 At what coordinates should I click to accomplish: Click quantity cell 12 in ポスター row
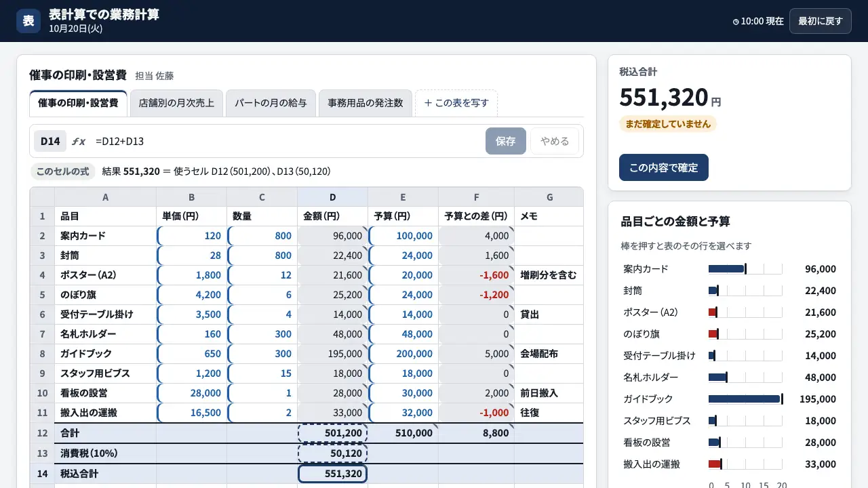point(262,275)
